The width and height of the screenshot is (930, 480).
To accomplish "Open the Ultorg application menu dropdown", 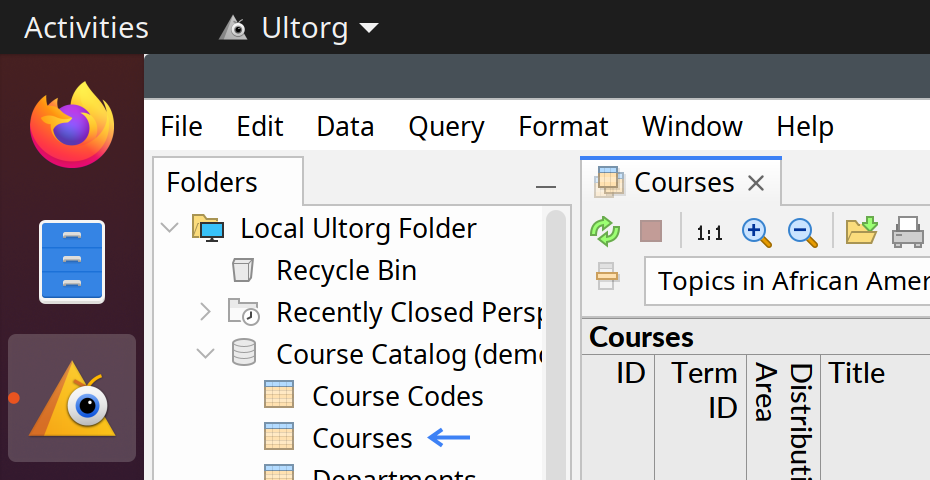I will [299, 28].
